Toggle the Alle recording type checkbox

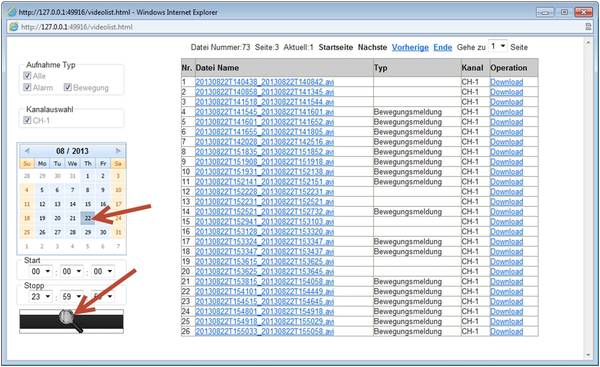(27, 75)
